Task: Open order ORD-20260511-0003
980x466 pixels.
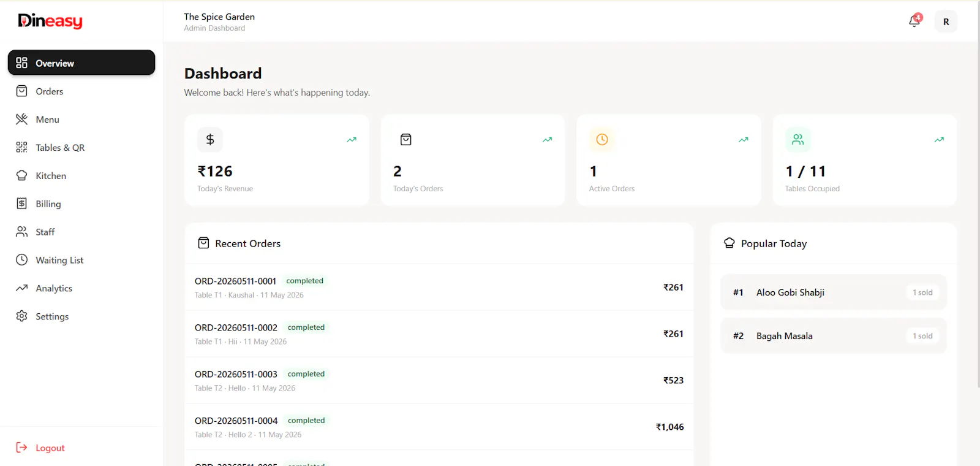Action: pyautogui.click(x=439, y=380)
